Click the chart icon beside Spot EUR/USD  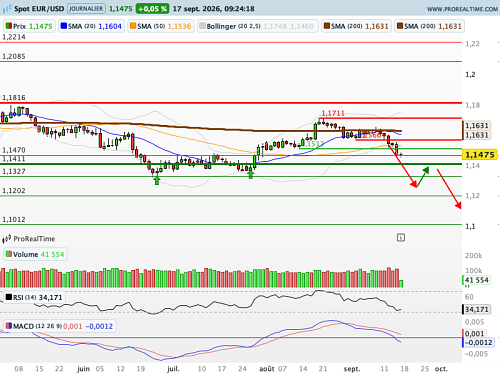pos(7,9)
